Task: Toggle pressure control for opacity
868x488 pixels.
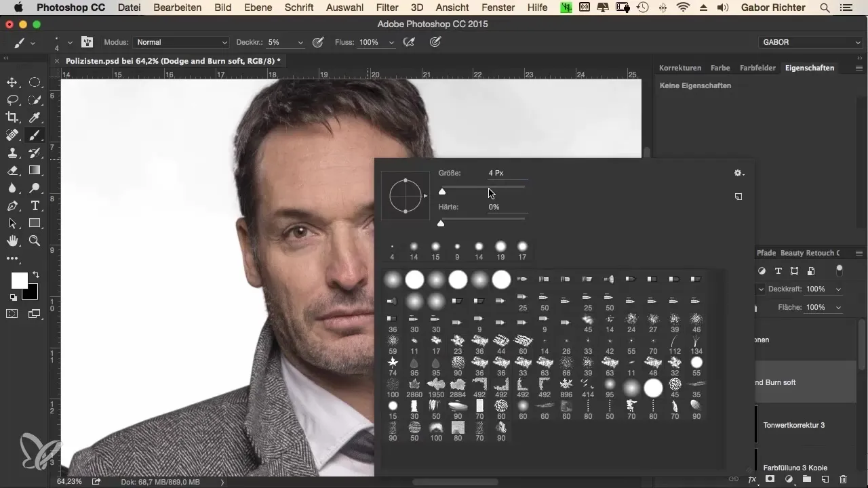Action: tap(318, 42)
